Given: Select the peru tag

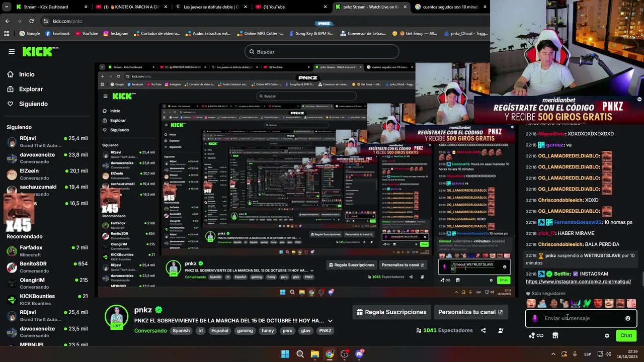Looking at the screenshot, I should pos(287,331).
